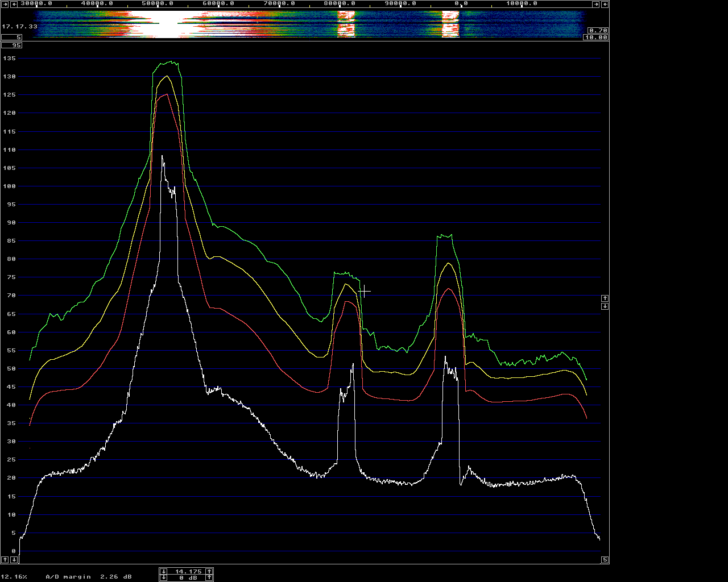Click the 10.00 waterfall parameter box
Viewport: 728px width, 582px height.
pos(595,37)
